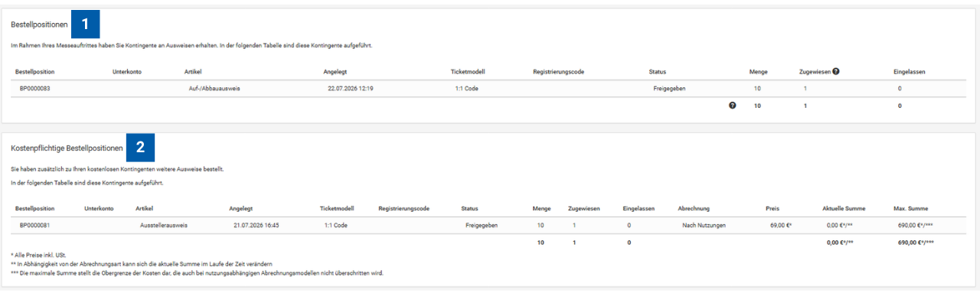
Task: Click the Ticketmodell header in the Bestellpositionen table
Action: coord(468,71)
